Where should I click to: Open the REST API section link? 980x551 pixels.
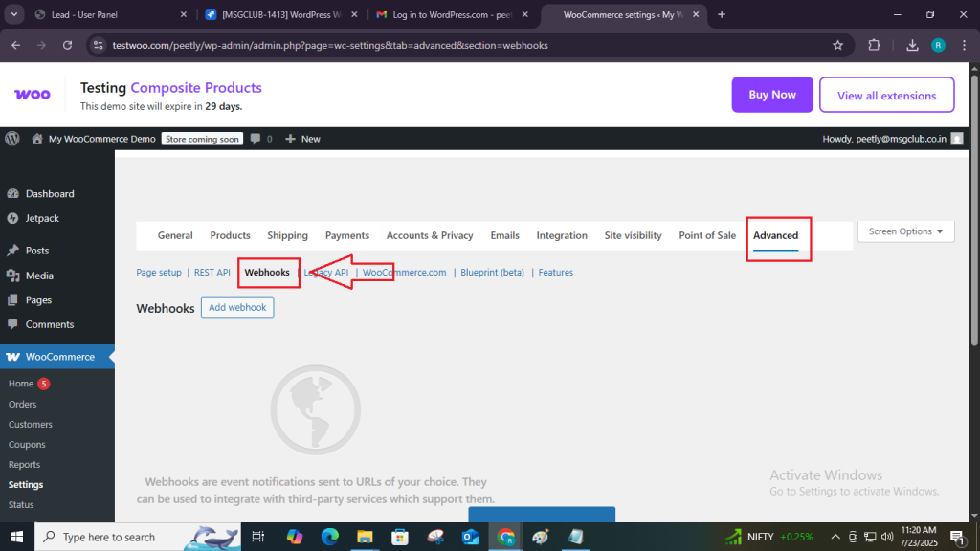[x=212, y=273]
